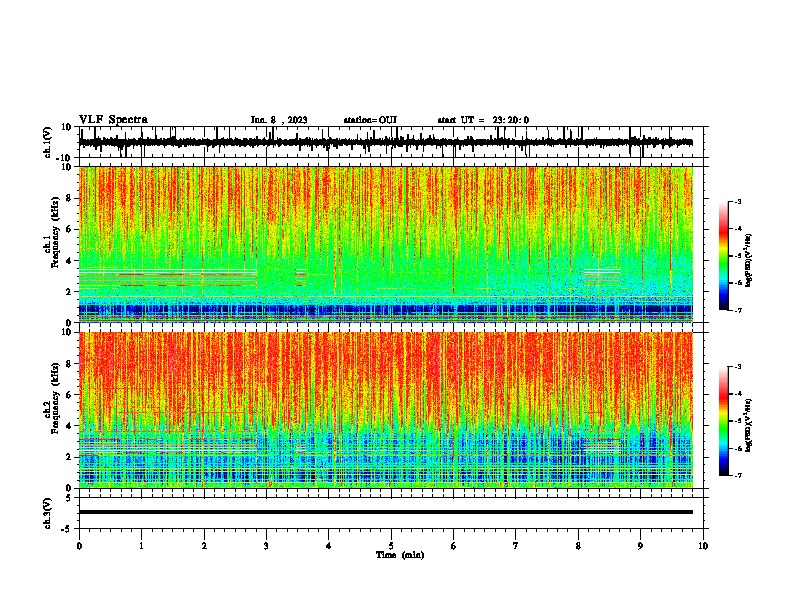Image resolution: width=792 pixels, height=612 pixels.
Task: Select the "ch.1(V)" waveform axis label
Action: [48, 142]
